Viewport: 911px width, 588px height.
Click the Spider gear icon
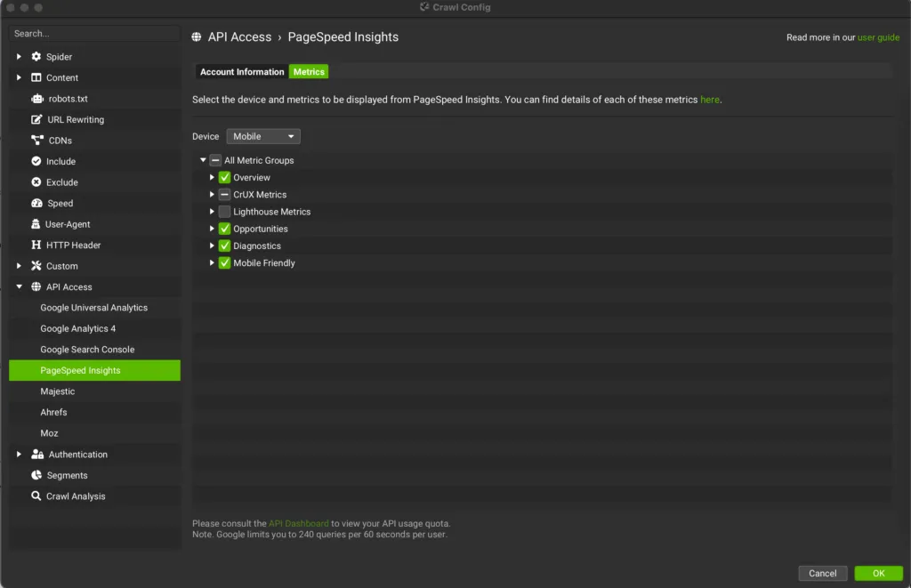pyautogui.click(x=36, y=56)
